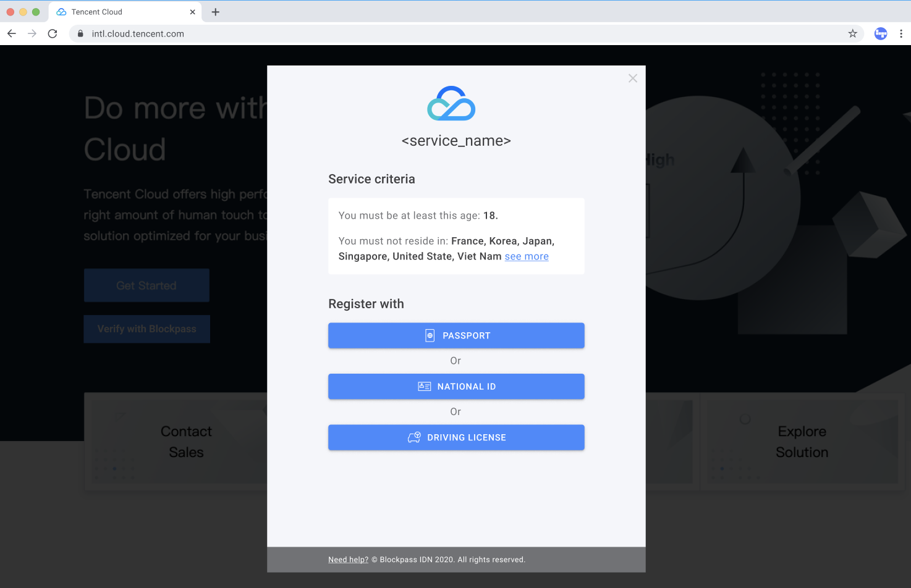Viewport: 911px width, 588px height.
Task: Expand the restricted countries via see more
Action: [527, 256]
